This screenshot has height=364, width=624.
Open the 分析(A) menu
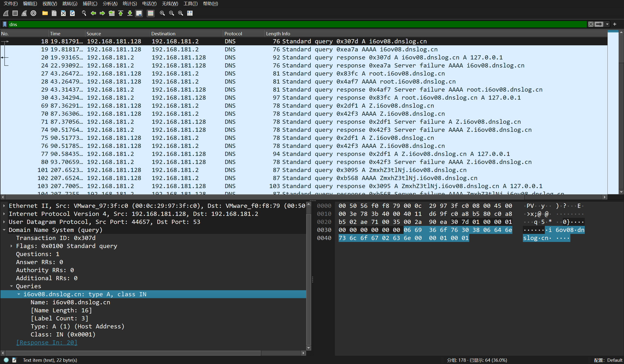[110, 3]
